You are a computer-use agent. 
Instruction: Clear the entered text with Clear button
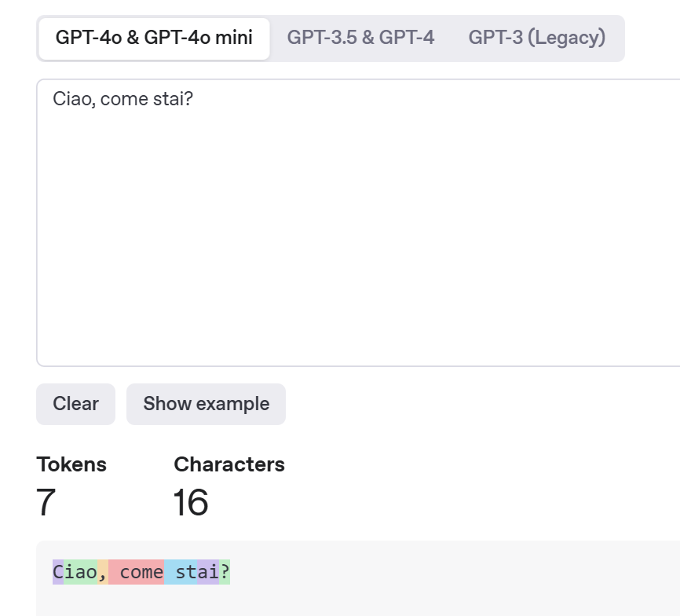75,404
